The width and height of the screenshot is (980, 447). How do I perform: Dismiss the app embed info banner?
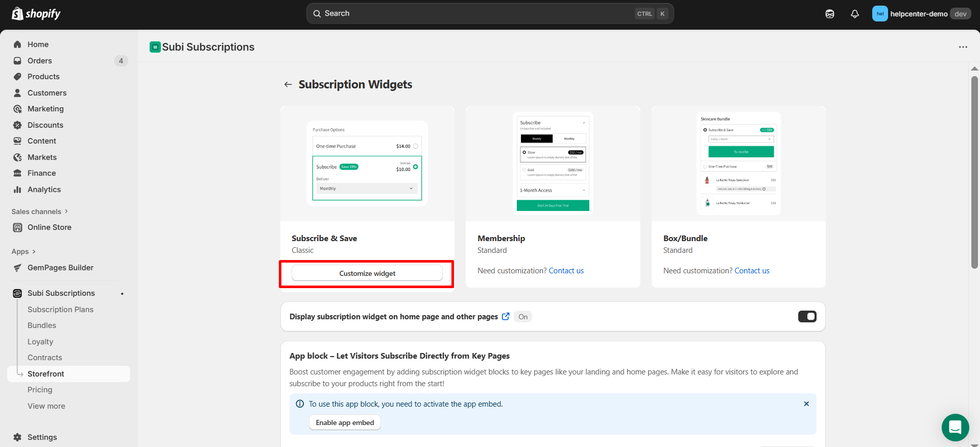[x=806, y=404]
